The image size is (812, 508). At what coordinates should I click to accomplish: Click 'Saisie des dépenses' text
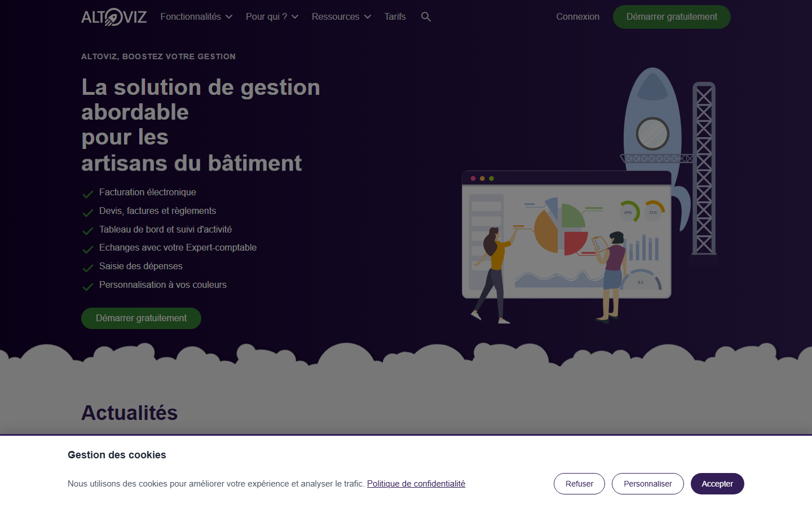[x=140, y=266]
